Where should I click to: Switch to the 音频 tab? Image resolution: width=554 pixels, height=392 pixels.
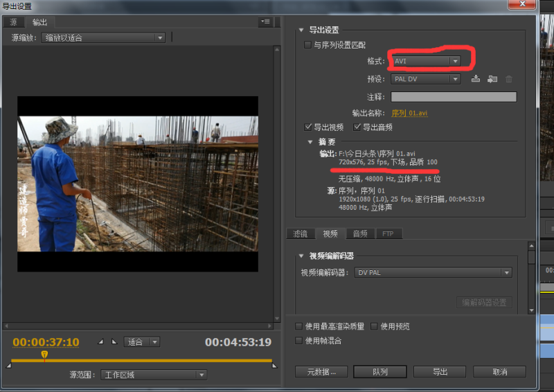click(x=359, y=234)
